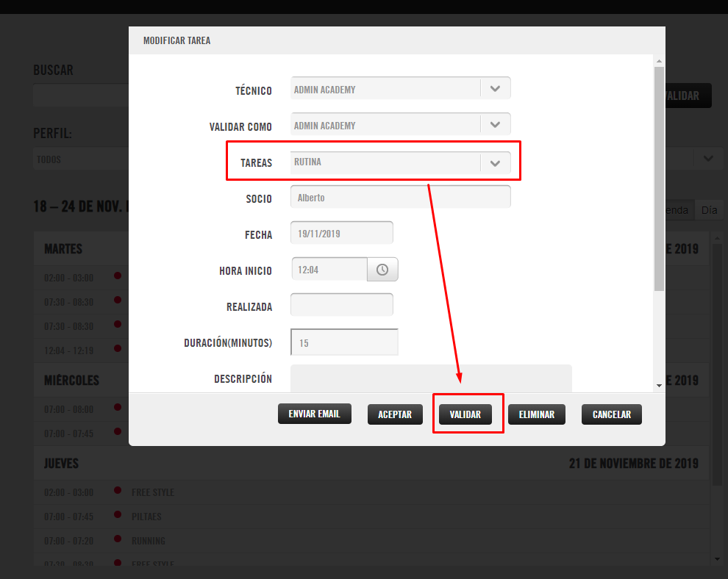
Task: Select the Tuesday 02:00 - 03:00 time slot
Action: pyautogui.click(x=68, y=278)
